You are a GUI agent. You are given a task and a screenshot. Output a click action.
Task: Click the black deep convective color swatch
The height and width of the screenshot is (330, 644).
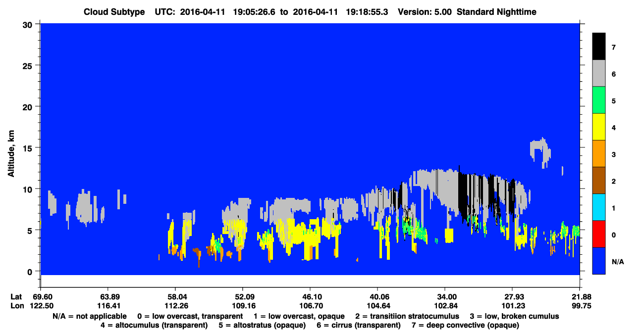click(599, 47)
